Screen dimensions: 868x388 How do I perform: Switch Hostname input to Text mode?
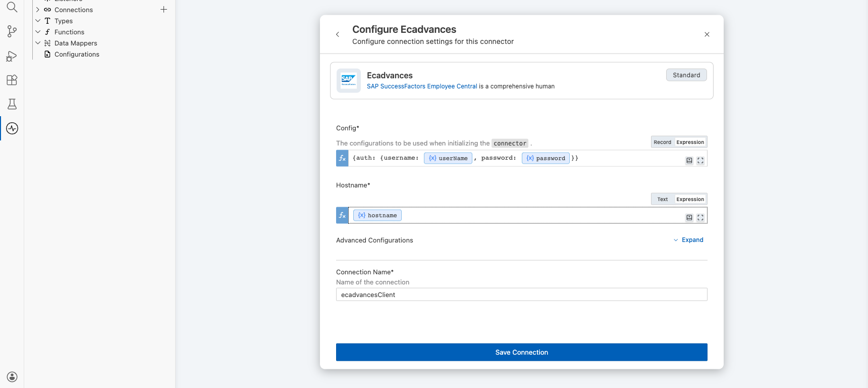click(x=662, y=199)
